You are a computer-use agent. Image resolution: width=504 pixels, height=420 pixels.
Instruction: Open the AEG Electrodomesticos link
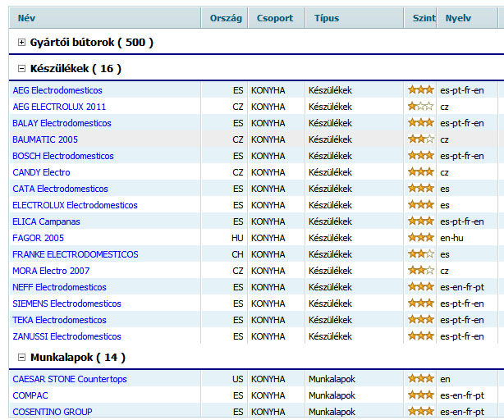coord(57,90)
